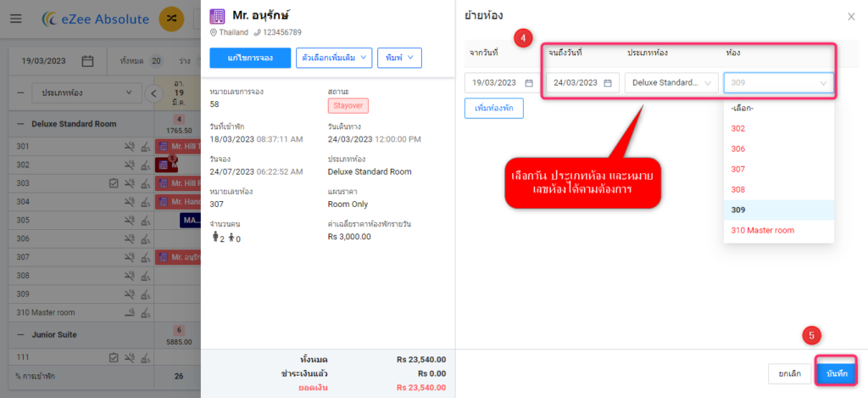The height and width of the screenshot is (398, 868).
Task: Click the แก้ไขการจอง button
Action: (250, 58)
